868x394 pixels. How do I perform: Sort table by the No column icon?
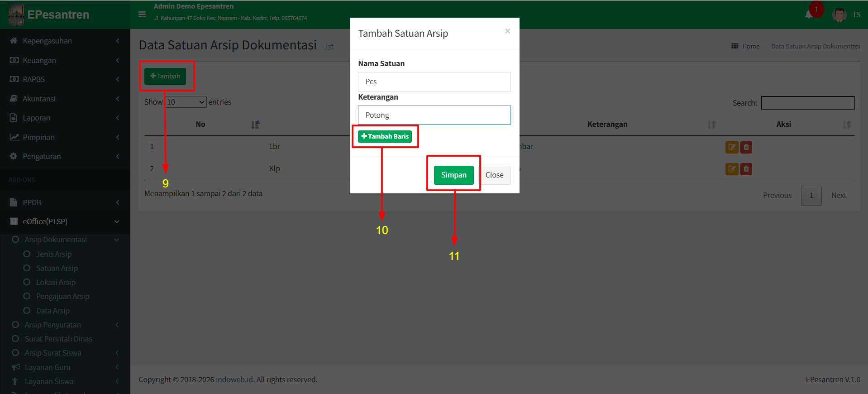[x=255, y=125]
